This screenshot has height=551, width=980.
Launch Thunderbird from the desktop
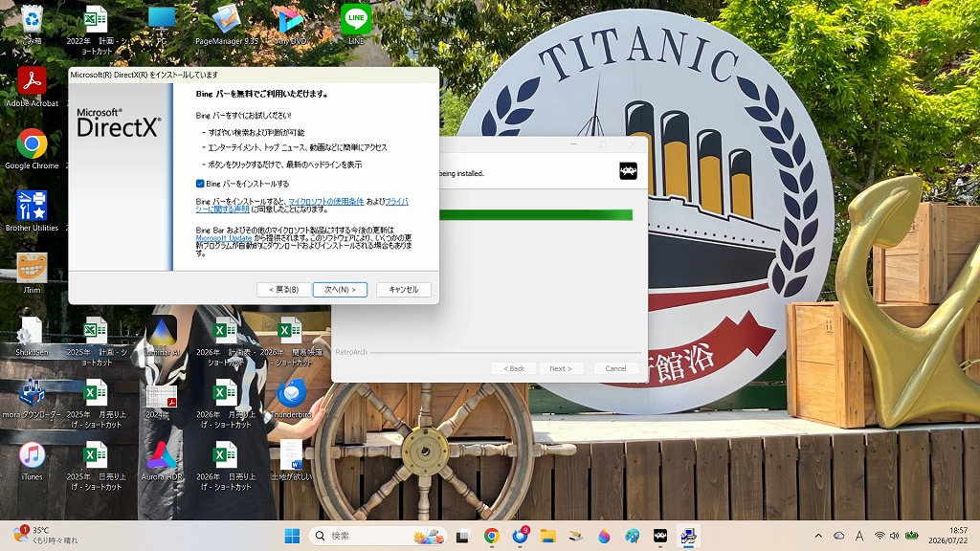click(291, 398)
